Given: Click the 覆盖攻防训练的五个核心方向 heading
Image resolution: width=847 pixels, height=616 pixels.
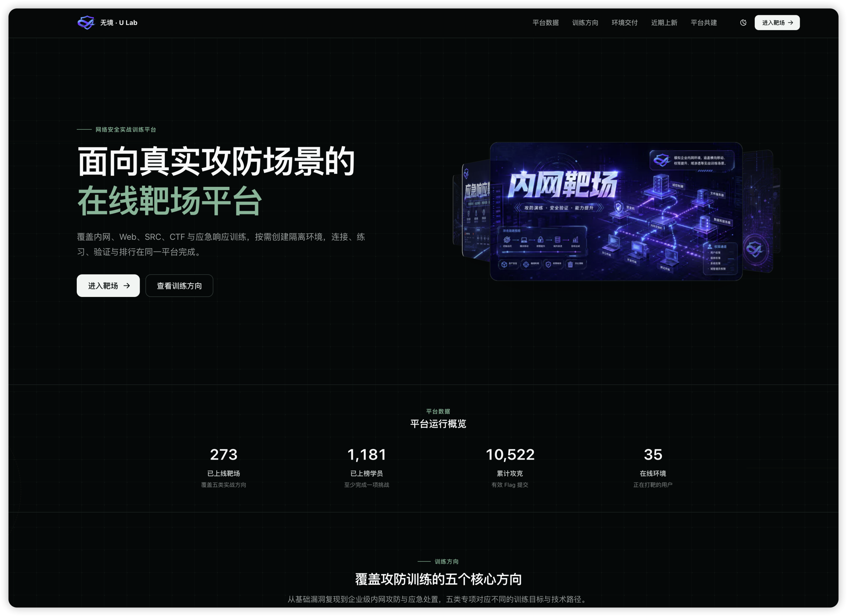Looking at the screenshot, I should [x=438, y=579].
